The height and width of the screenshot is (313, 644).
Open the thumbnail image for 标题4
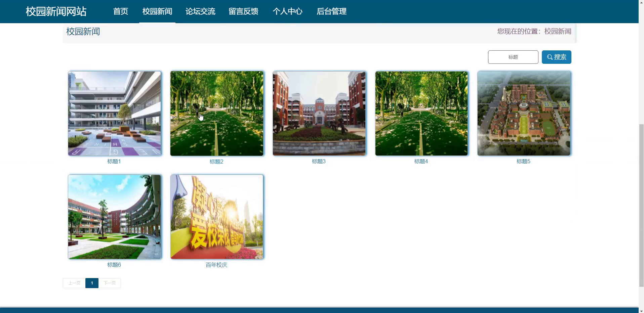(x=421, y=114)
